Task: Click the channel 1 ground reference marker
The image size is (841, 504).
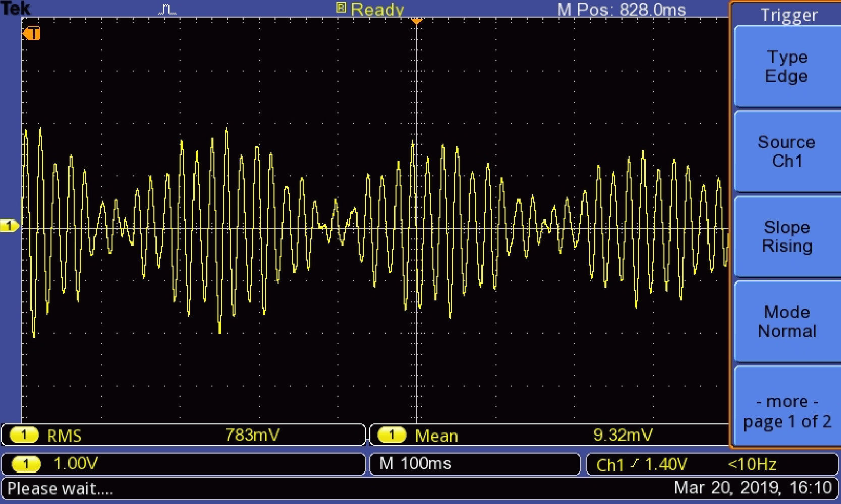Action: coord(9,226)
